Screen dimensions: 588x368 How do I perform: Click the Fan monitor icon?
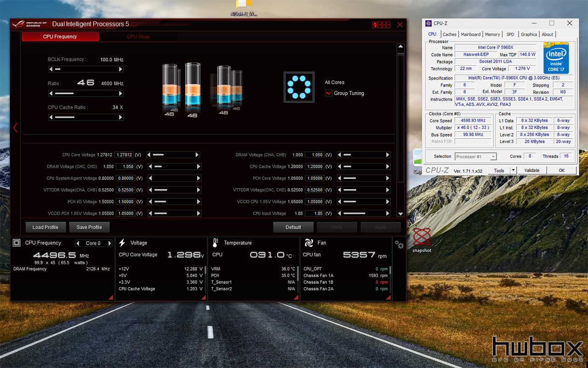coord(309,243)
